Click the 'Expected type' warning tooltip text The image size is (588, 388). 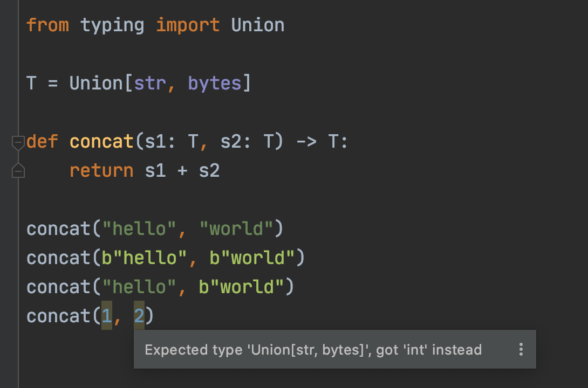(313, 350)
